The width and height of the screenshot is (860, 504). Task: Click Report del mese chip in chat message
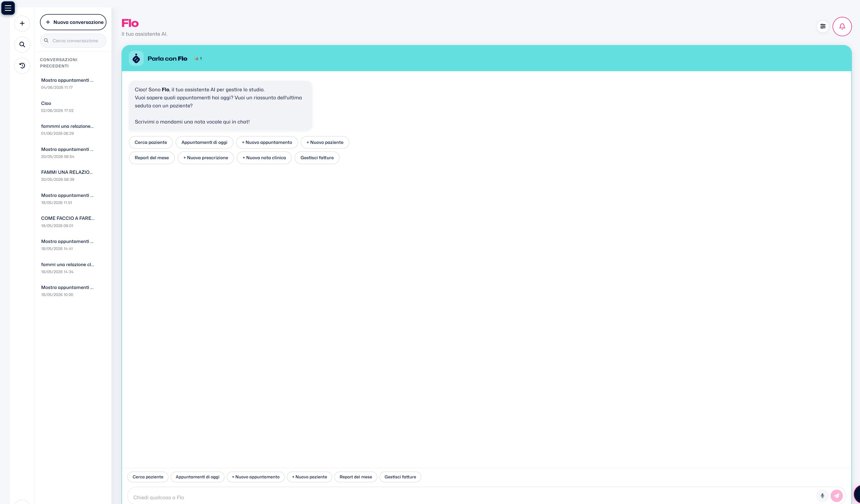point(151,158)
